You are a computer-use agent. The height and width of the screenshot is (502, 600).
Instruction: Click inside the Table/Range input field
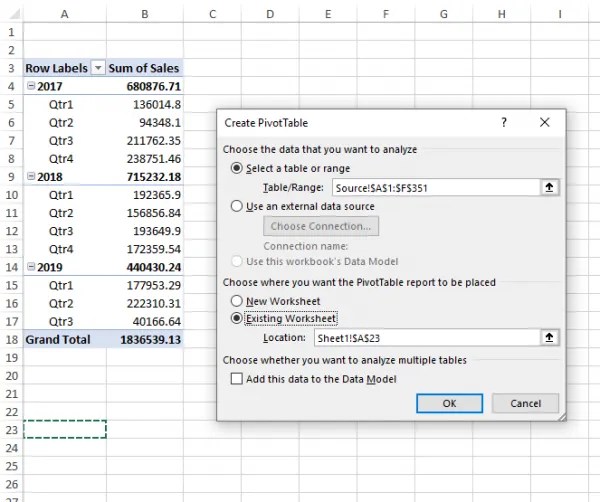436,187
